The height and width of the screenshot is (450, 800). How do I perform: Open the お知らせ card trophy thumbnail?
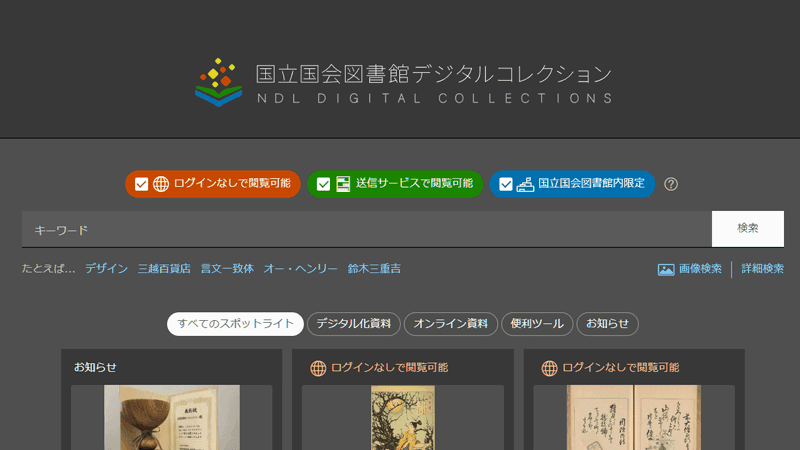(171, 417)
